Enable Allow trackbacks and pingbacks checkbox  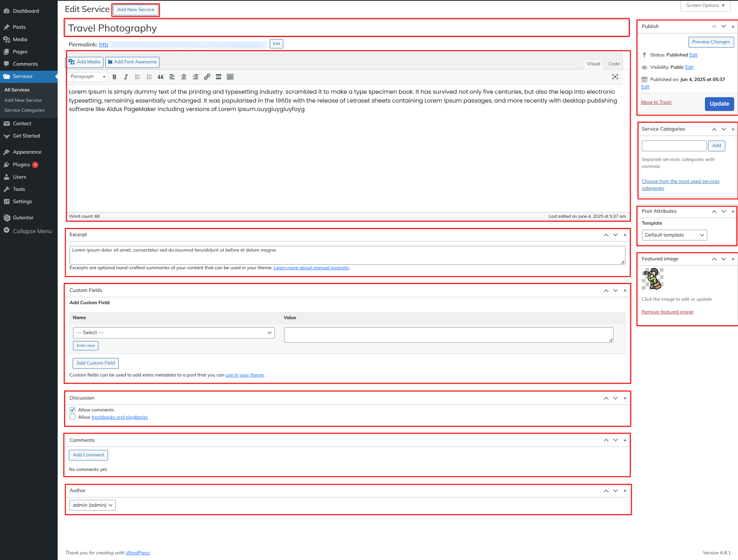72,417
